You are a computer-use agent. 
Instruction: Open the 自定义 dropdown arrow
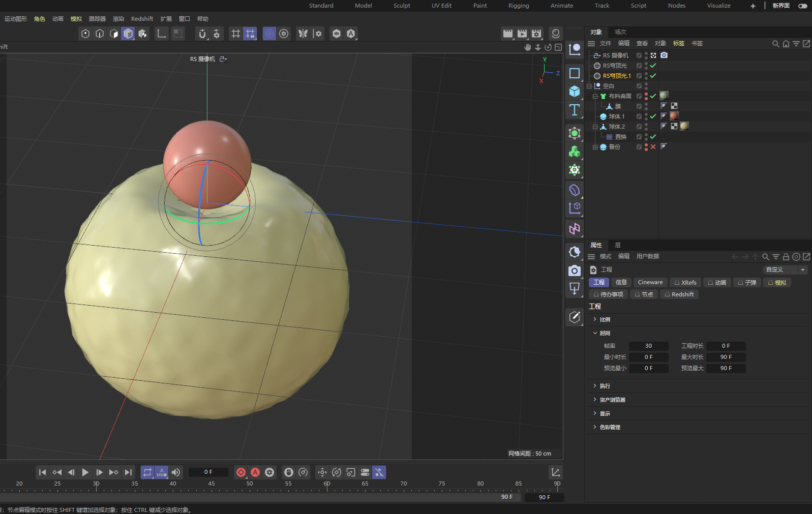pos(803,270)
